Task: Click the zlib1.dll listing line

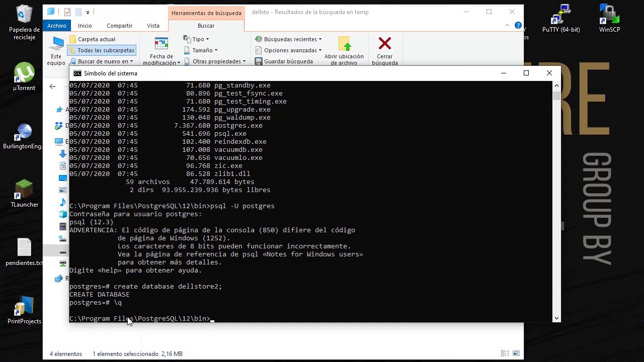Action: tap(160, 174)
